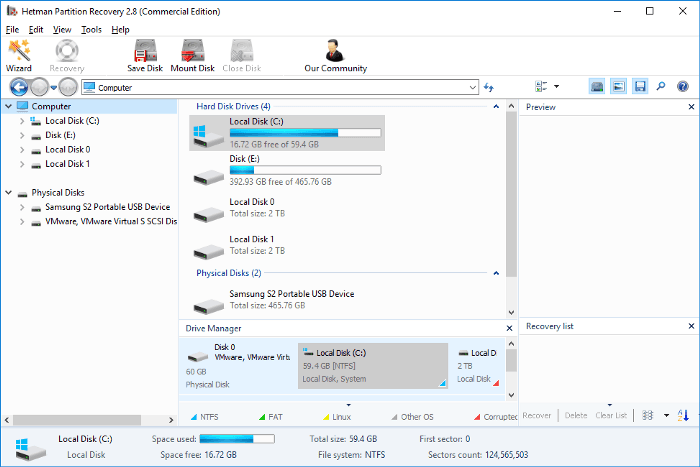The width and height of the screenshot is (700, 467).
Task: Collapse Physical Disks tree node
Action: pyautogui.click(x=8, y=192)
